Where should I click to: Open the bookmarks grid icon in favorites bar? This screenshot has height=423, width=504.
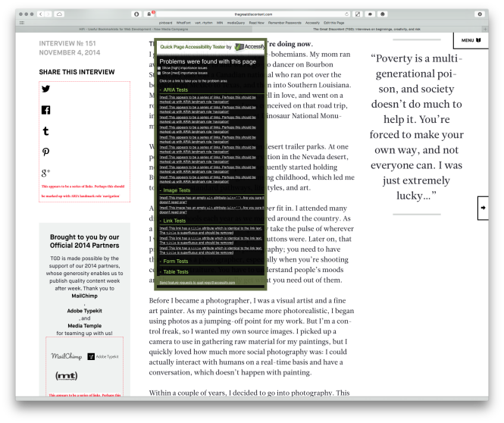tap(22, 23)
